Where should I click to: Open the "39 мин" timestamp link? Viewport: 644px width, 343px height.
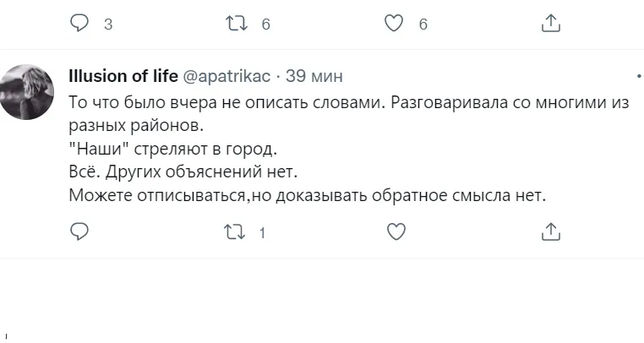pos(314,76)
